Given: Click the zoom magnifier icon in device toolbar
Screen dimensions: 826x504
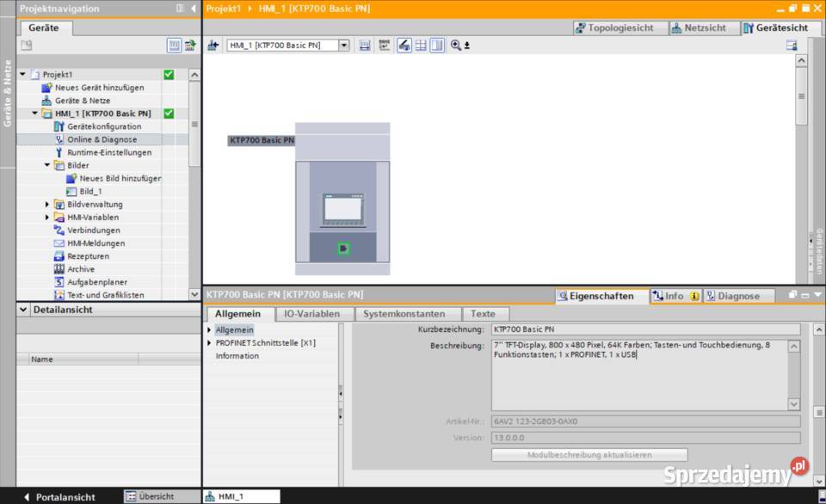Looking at the screenshot, I should pyautogui.click(x=456, y=46).
